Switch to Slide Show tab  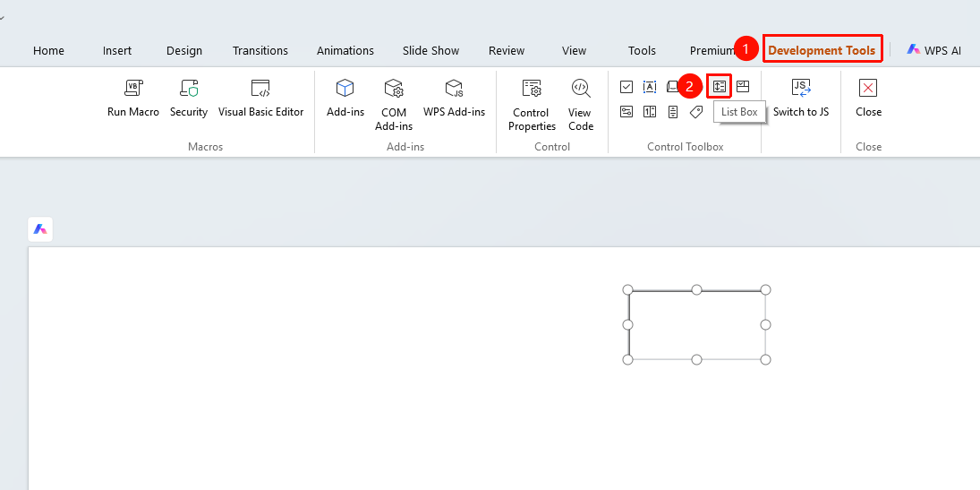coord(430,51)
